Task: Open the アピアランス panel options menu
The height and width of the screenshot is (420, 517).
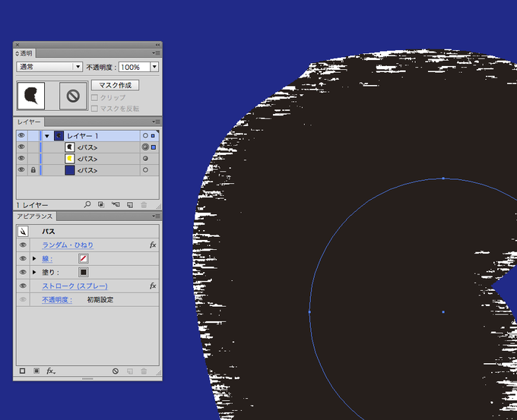Action: 156,216
